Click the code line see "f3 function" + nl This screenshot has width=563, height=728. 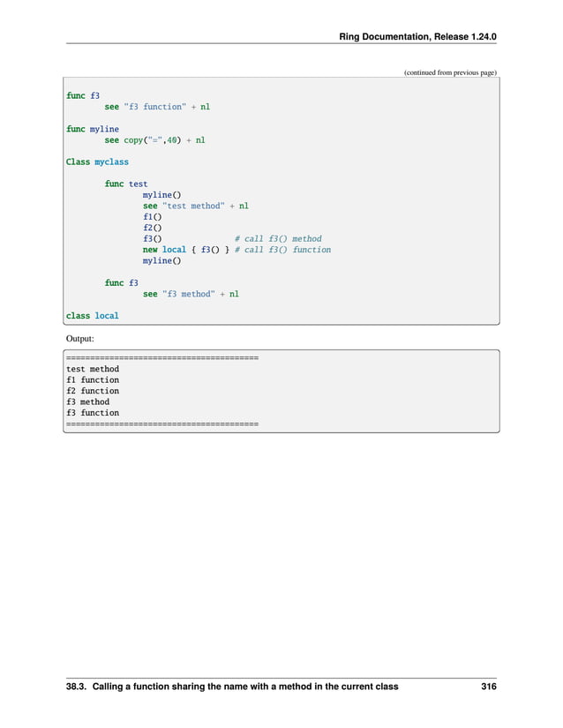click(157, 107)
